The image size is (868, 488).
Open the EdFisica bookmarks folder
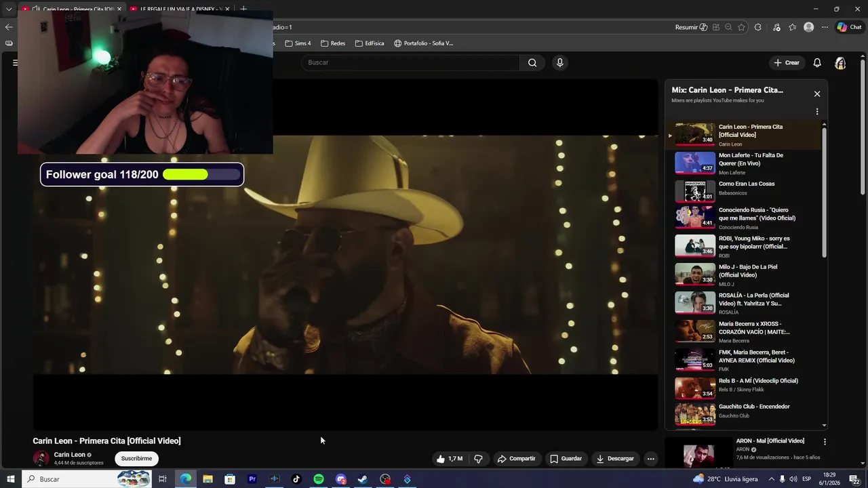point(370,43)
